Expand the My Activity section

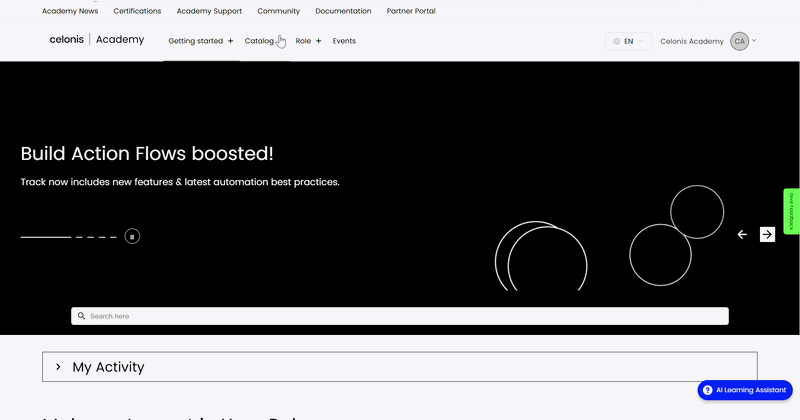click(58, 366)
